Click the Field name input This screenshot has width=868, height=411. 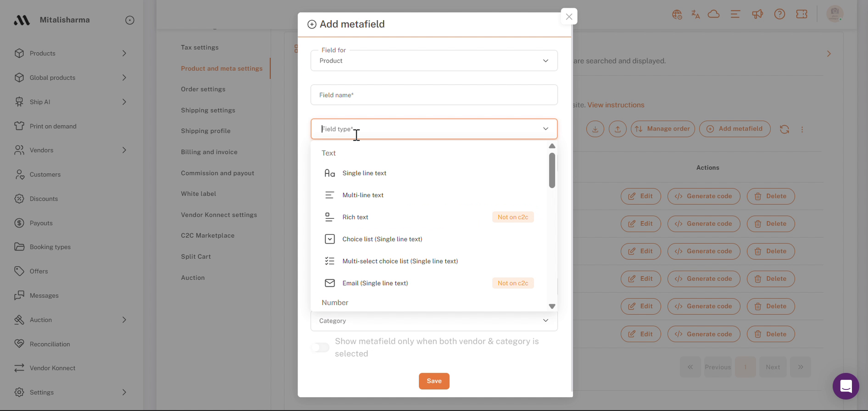pos(434,95)
